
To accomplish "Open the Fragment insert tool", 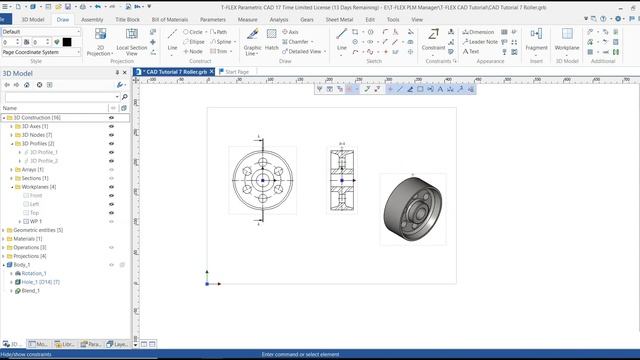I will [536, 41].
